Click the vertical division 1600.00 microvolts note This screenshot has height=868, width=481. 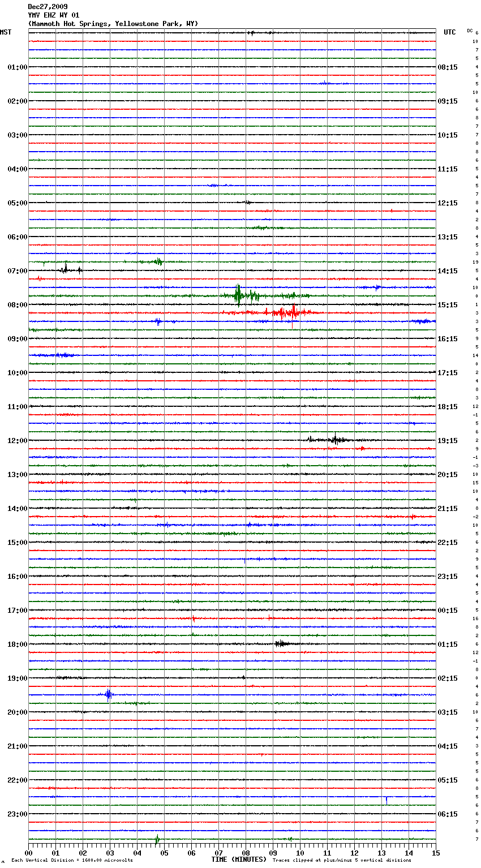tap(72, 861)
